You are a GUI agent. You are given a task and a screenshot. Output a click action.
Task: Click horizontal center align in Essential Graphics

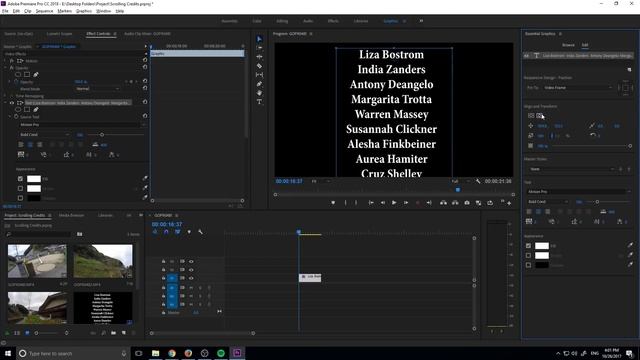[x=540, y=116]
